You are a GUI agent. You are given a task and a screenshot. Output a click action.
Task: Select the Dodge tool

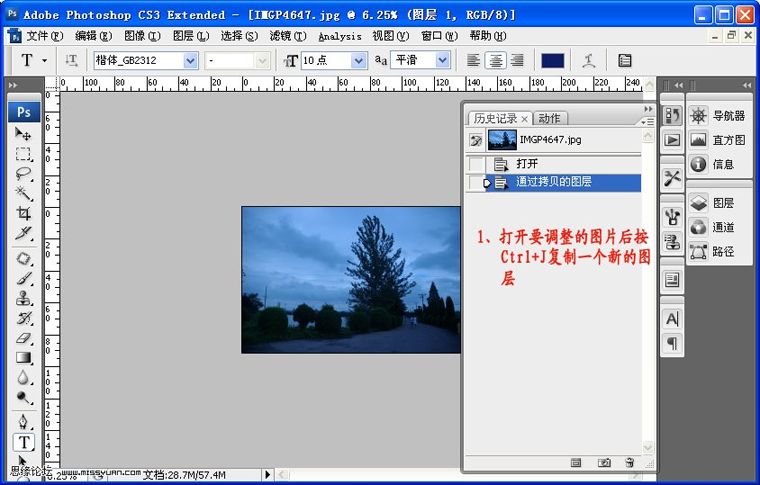click(x=23, y=397)
